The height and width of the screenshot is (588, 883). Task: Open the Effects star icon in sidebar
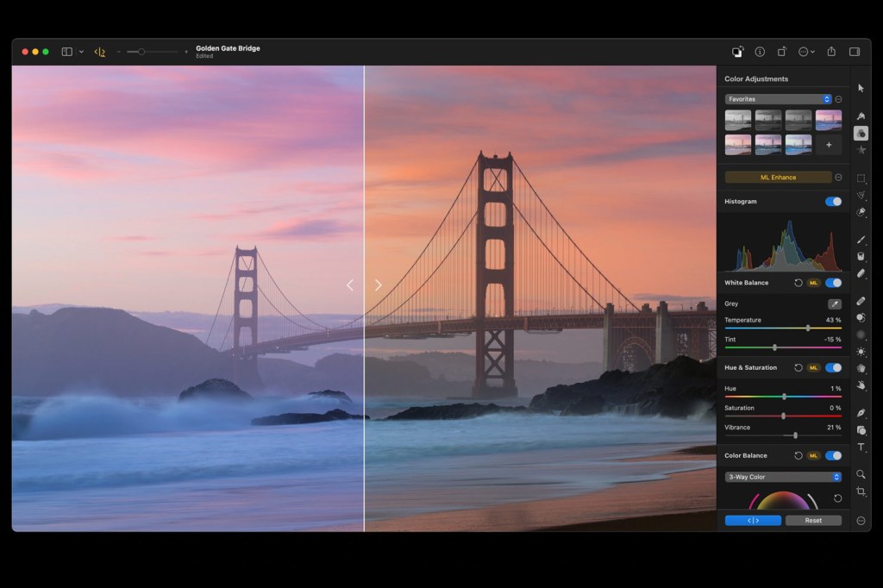[x=862, y=150]
